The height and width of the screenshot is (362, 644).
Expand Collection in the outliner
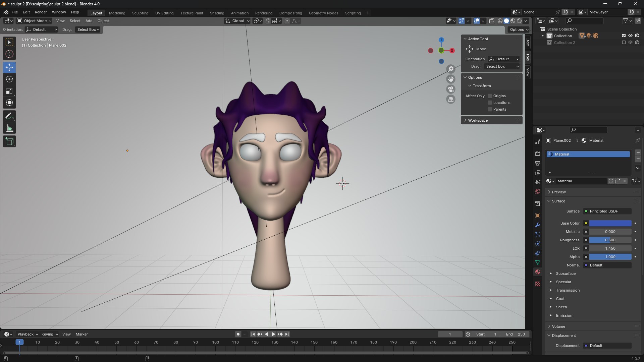543,36
